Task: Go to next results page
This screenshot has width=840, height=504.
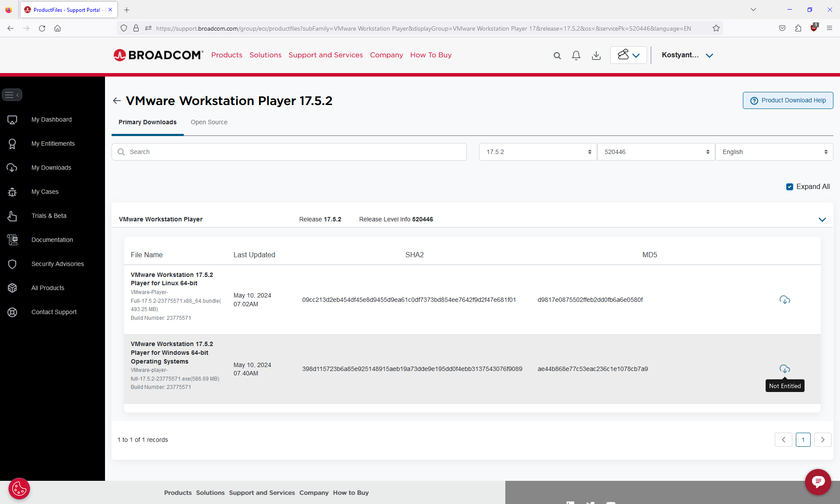Action: pos(822,440)
